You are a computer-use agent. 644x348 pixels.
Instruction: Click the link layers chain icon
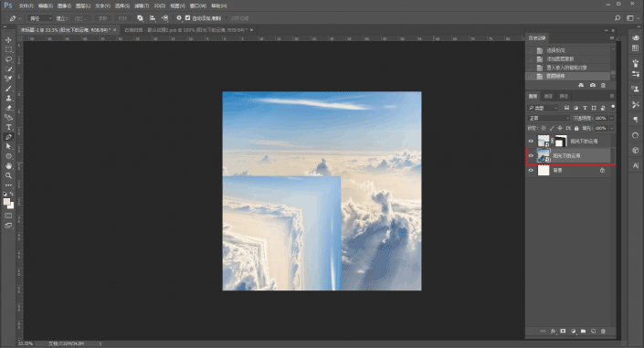[x=543, y=331]
